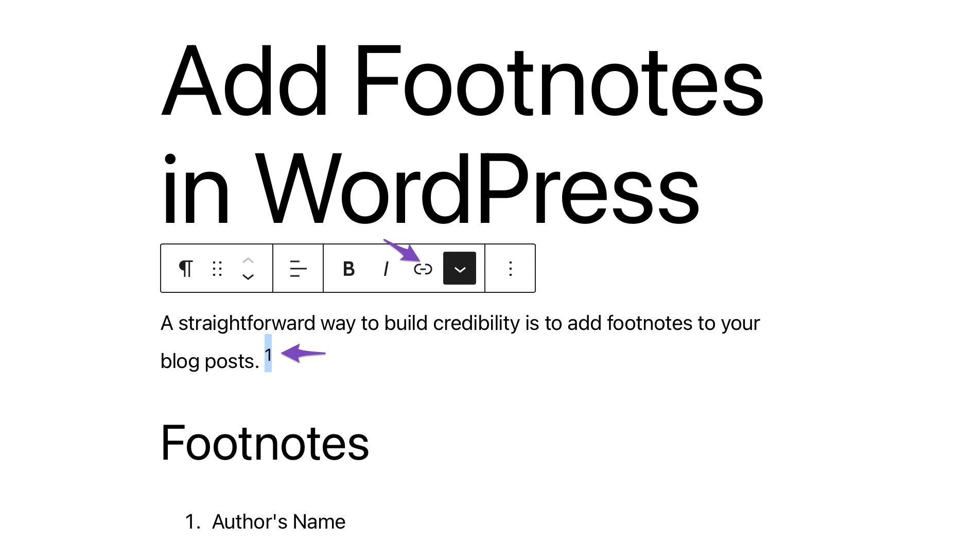Open the block options three-dot menu

click(510, 268)
